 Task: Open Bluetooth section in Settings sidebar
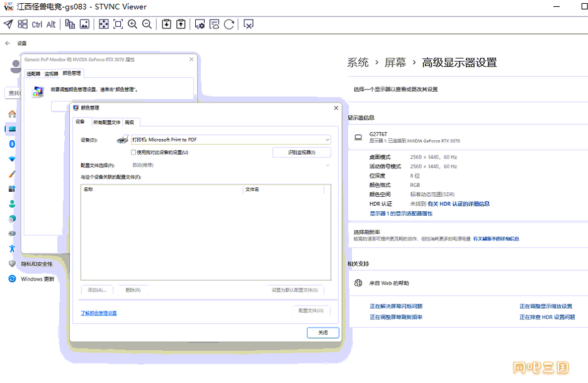coord(12,144)
